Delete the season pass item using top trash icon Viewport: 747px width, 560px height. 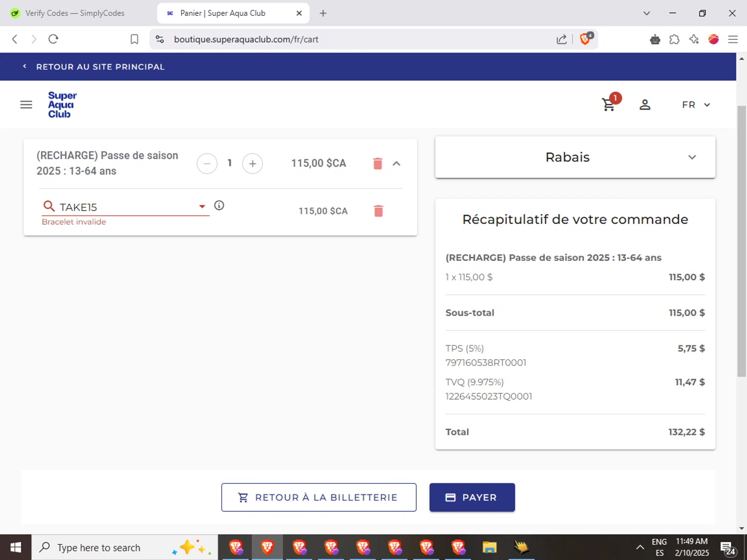tap(377, 163)
